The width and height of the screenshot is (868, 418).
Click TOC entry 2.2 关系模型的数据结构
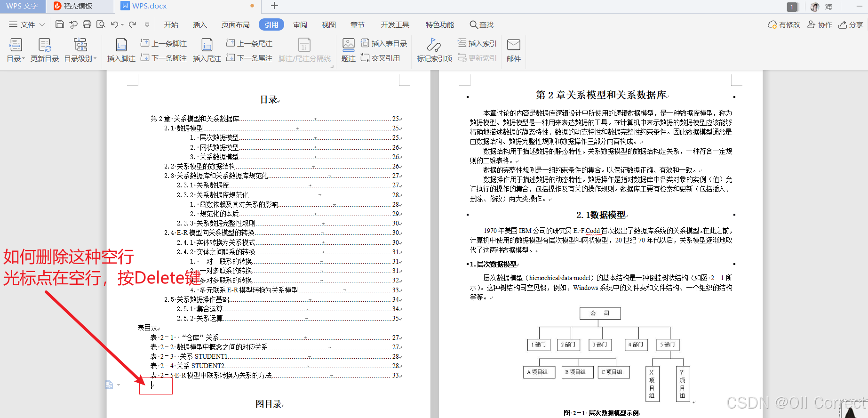(x=282, y=166)
